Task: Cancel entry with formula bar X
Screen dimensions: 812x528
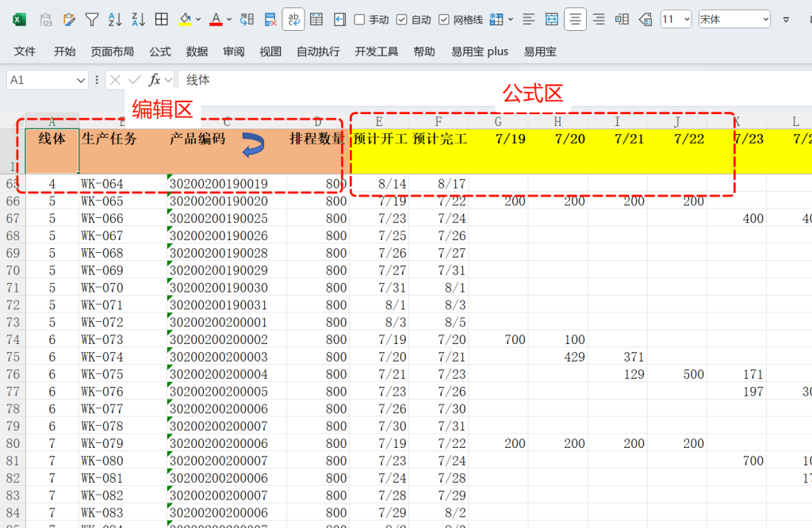Action: (x=115, y=80)
